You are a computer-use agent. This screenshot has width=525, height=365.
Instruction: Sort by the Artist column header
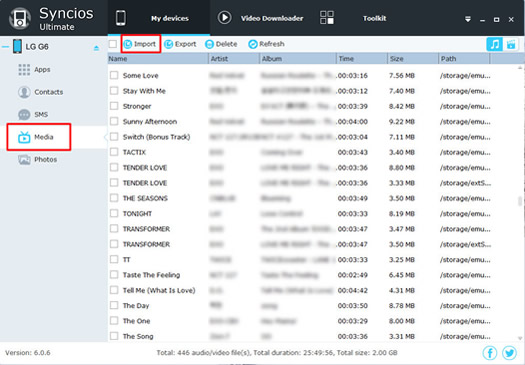tap(234, 59)
